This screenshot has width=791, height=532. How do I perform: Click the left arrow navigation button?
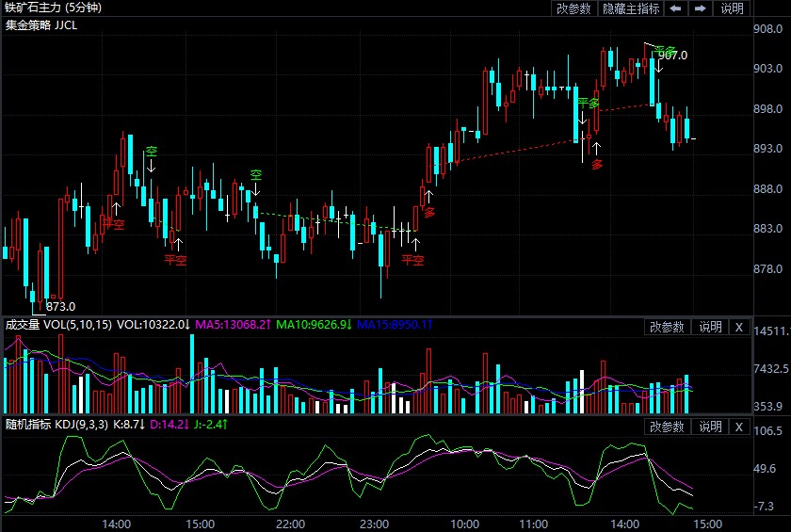pyautogui.click(x=676, y=8)
